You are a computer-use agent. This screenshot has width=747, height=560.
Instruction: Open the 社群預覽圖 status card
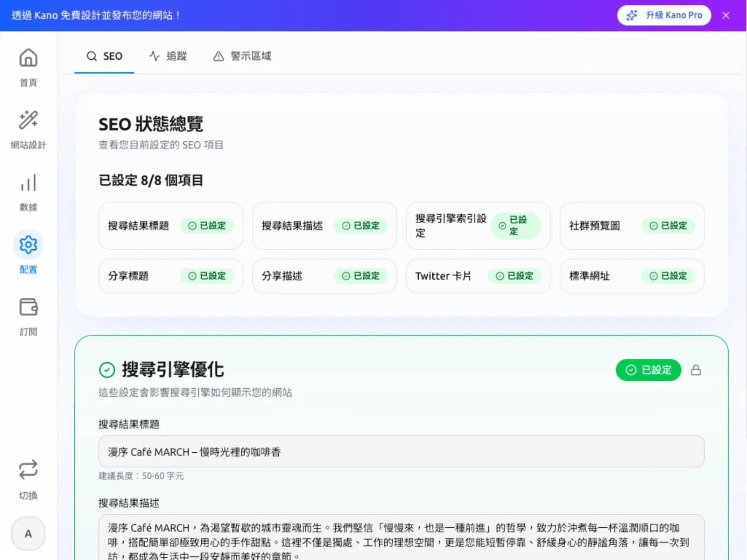click(x=632, y=226)
